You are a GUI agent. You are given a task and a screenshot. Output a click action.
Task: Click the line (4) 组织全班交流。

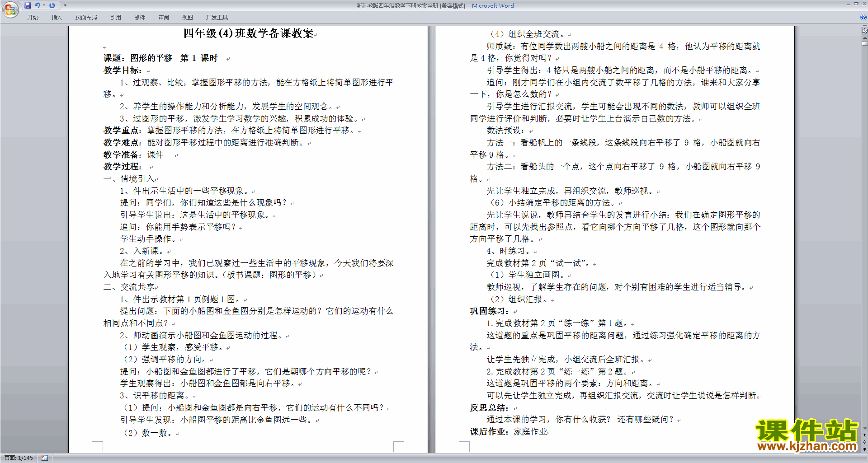click(x=528, y=34)
